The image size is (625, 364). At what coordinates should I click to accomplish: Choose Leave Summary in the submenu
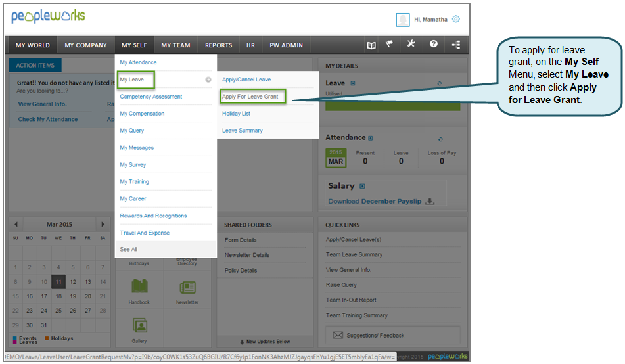(x=243, y=131)
